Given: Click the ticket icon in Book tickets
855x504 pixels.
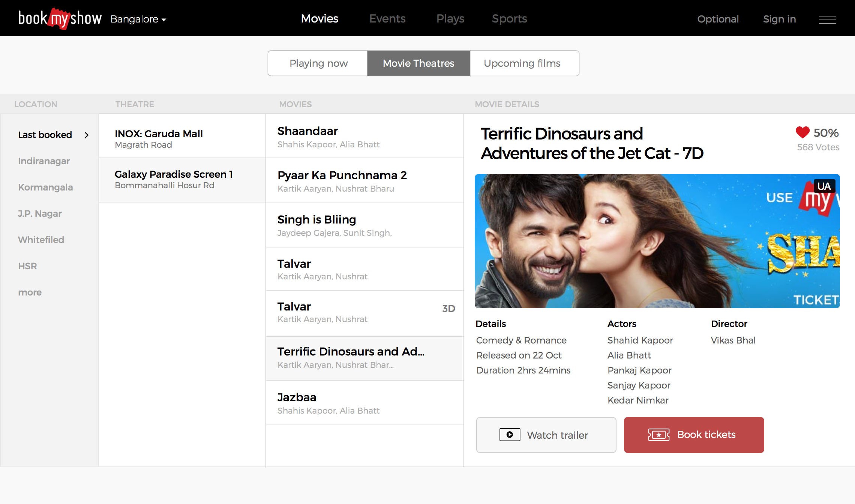Looking at the screenshot, I should (658, 435).
